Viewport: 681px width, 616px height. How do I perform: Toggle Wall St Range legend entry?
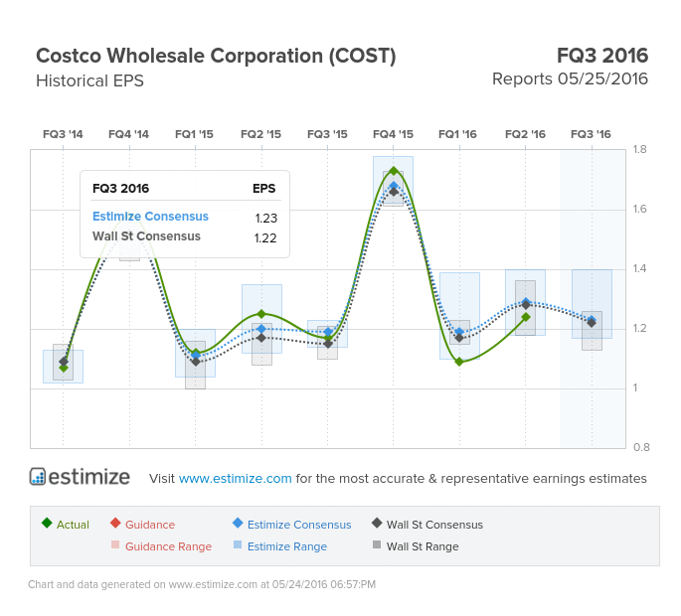[416, 546]
